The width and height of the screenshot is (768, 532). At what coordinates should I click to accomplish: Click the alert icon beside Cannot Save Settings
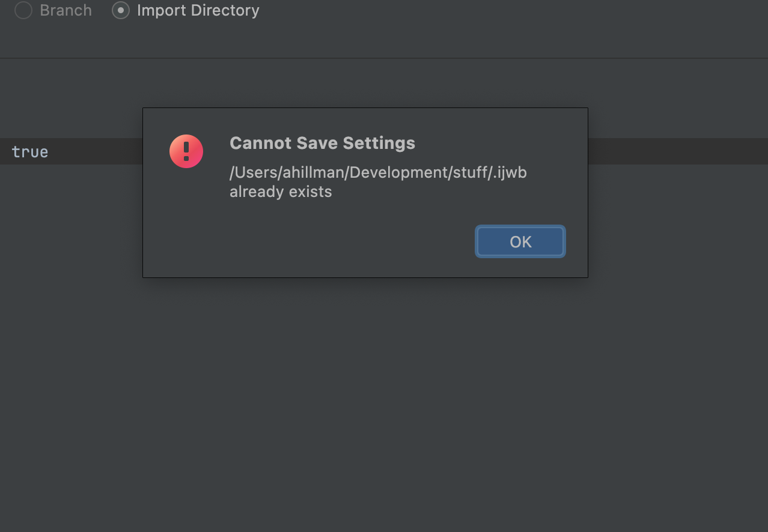coord(186,151)
